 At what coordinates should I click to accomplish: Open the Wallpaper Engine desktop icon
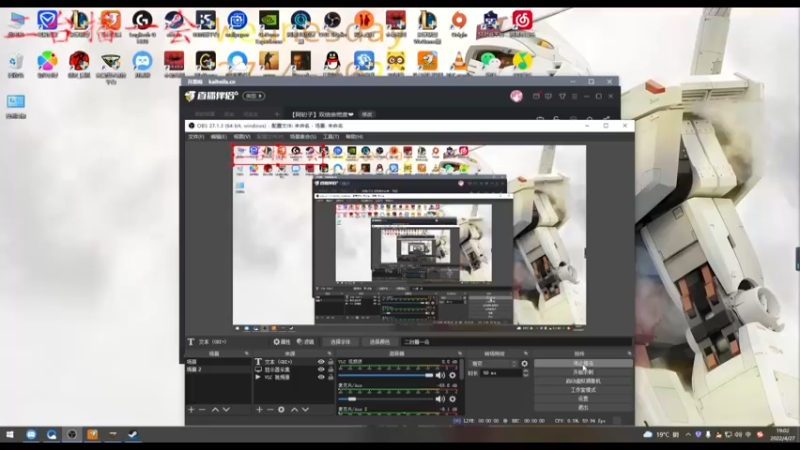237,21
